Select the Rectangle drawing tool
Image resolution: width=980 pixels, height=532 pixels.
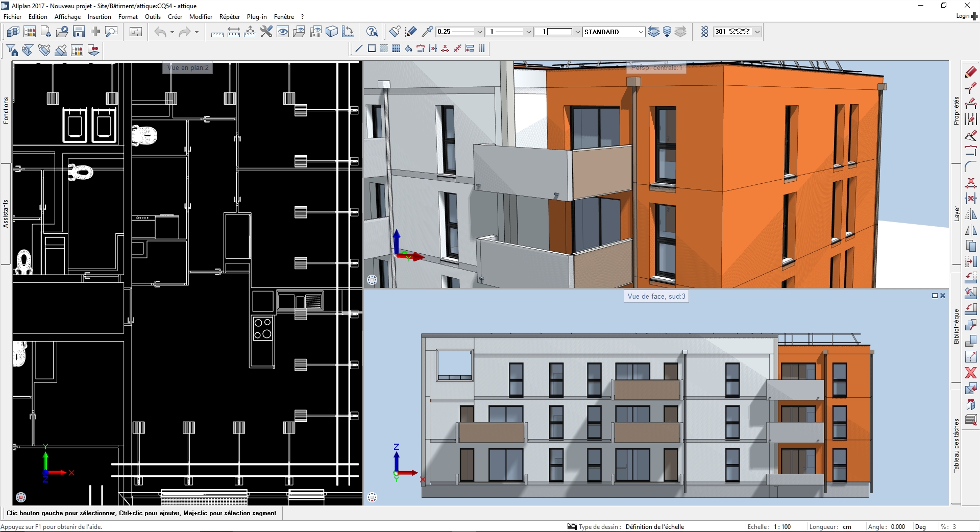pos(372,49)
